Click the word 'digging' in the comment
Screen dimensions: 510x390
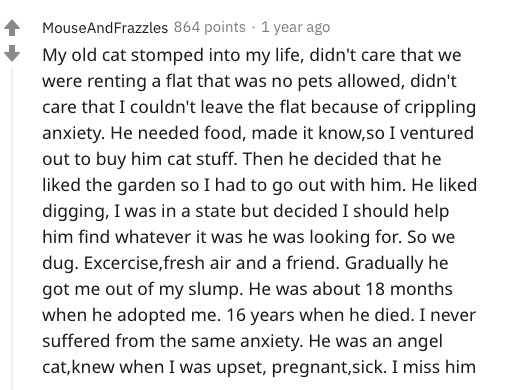pyautogui.click(x=73, y=211)
